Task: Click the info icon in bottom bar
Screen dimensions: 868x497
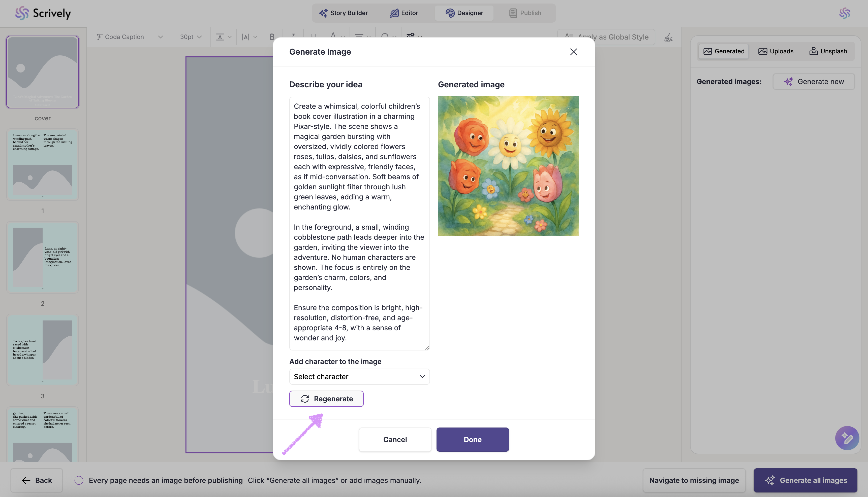Action: click(79, 480)
